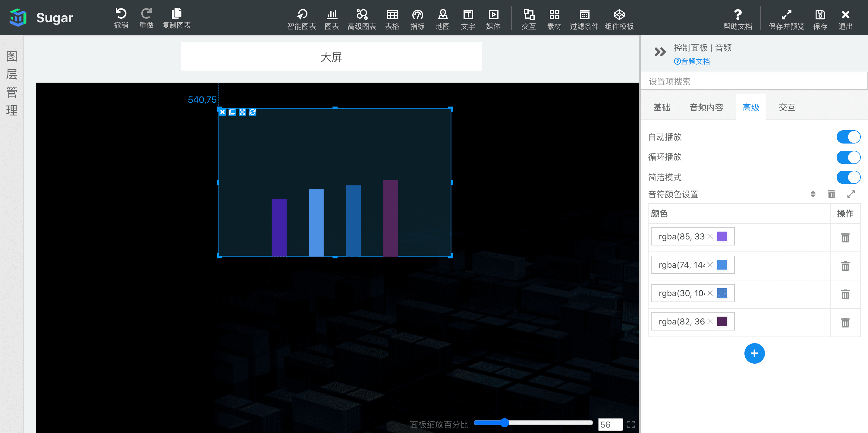Duplicate the selected component via copy icon

[232, 112]
